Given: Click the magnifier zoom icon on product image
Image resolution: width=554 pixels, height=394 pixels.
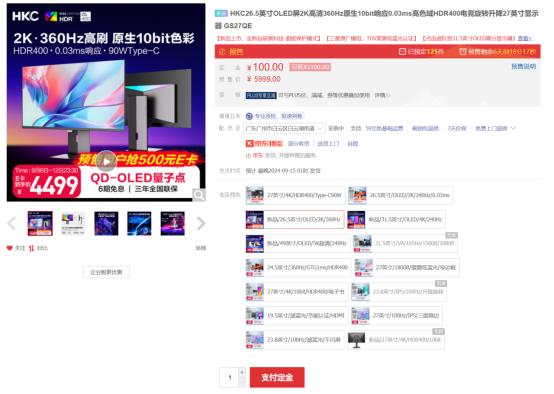Looking at the screenshot, I should point(199,195).
